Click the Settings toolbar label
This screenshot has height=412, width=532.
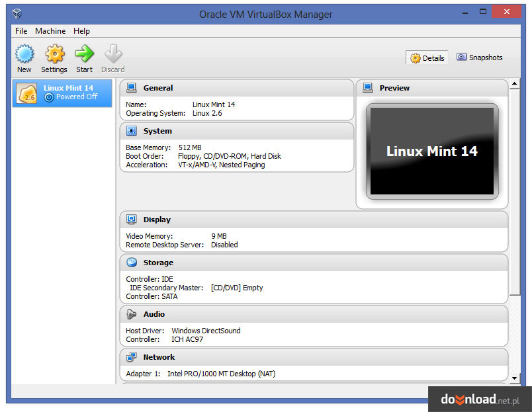pyautogui.click(x=54, y=69)
